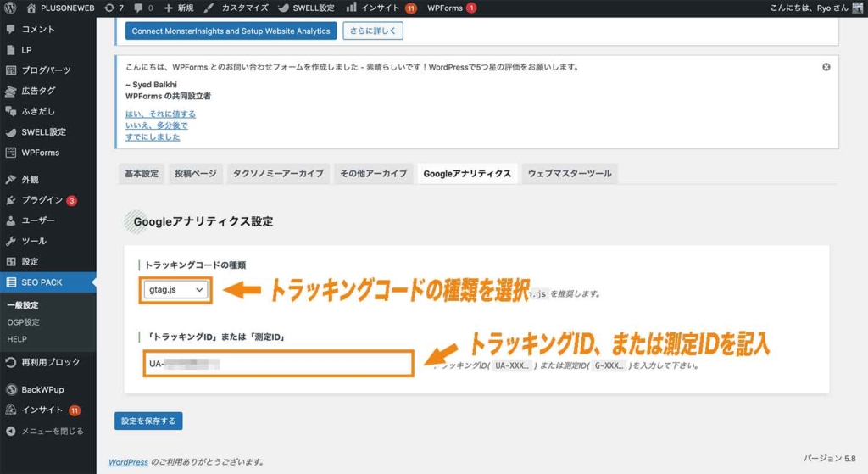Switch to タクソノミーアーカイブ tab
The width and height of the screenshot is (868, 474).
coord(278,173)
